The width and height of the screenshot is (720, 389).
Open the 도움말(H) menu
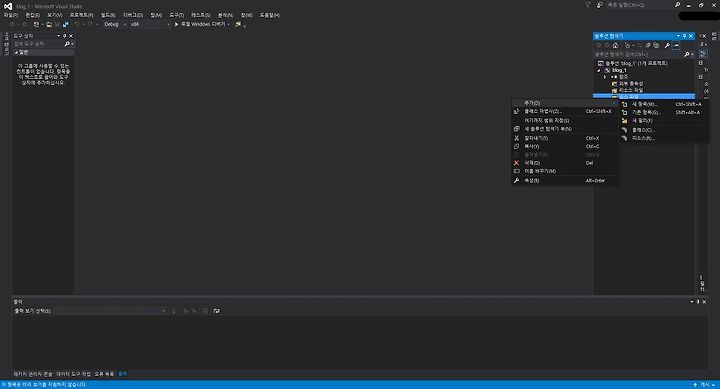[270, 15]
